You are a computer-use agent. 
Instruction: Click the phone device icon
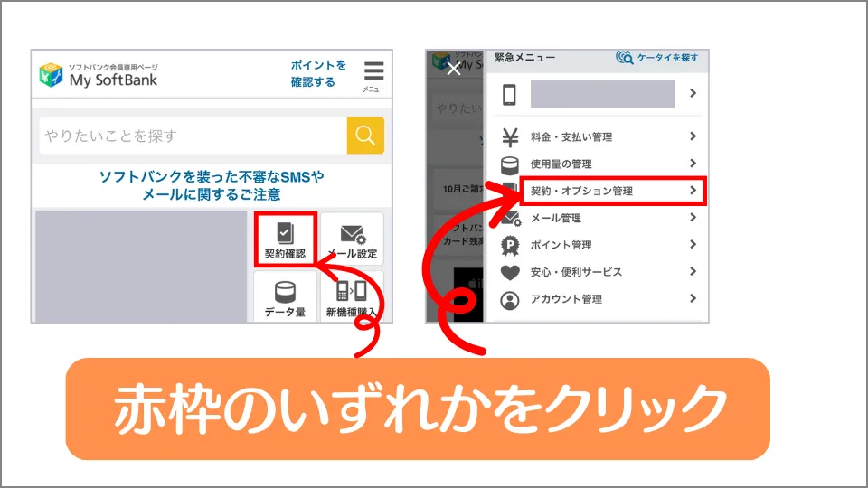click(x=509, y=94)
